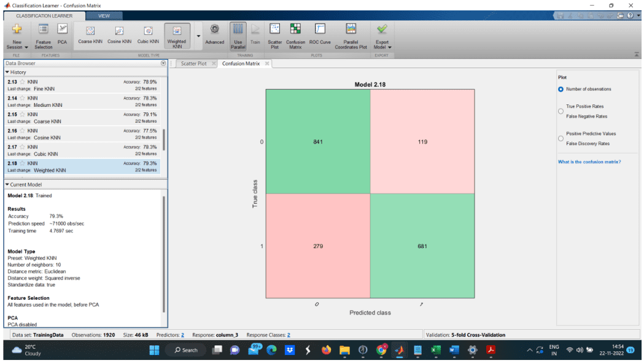Click the taskbar Search box
This screenshot has width=644, height=363.
point(185,350)
